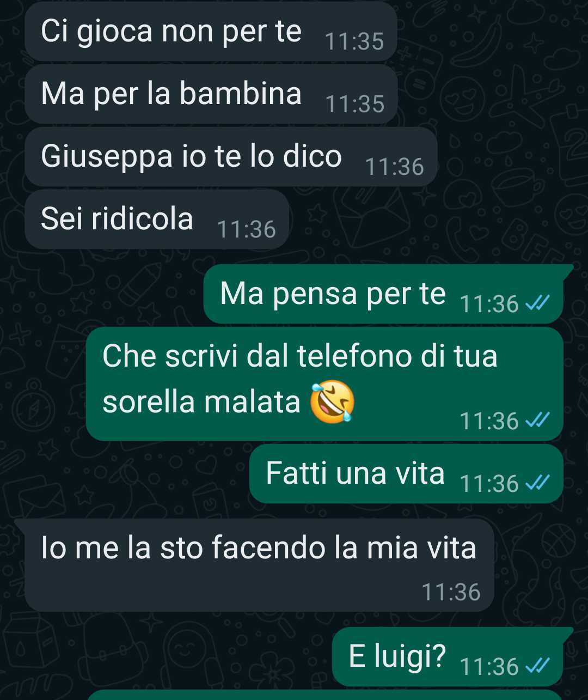This screenshot has height=700, width=588.
Task: Select the 'Ci gioca non per te' message
Action: click(x=211, y=32)
